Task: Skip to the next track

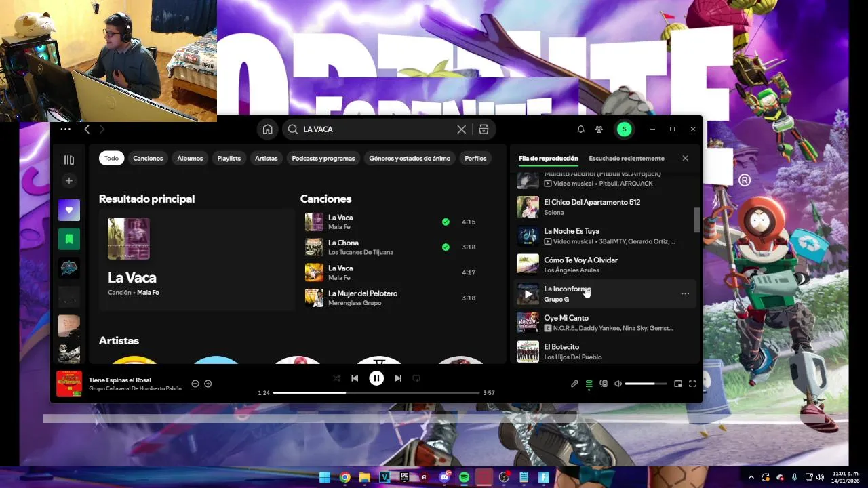Action: 398,378
